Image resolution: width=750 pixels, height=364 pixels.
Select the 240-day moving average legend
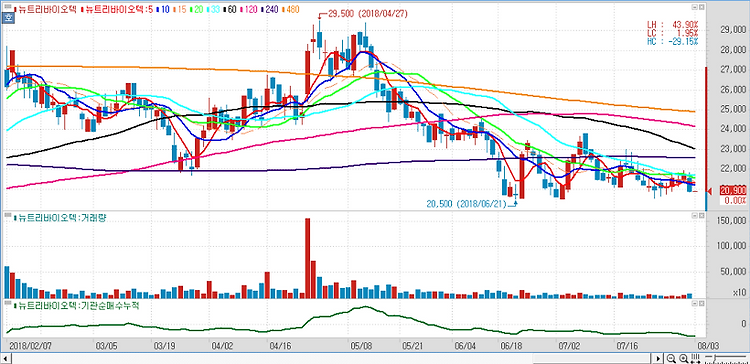pyautogui.click(x=270, y=9)
